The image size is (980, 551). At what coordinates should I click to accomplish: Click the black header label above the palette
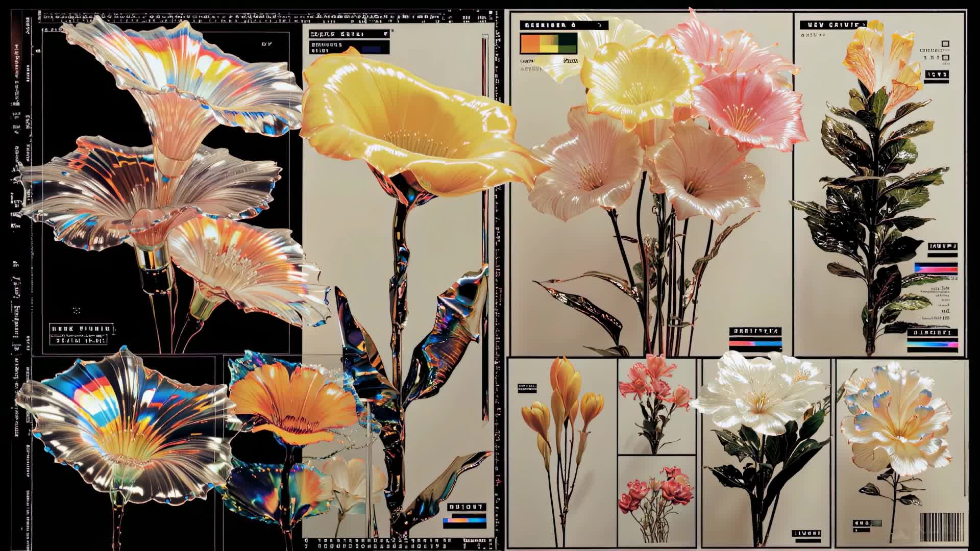pyautogui.click(x=563, y=25)
